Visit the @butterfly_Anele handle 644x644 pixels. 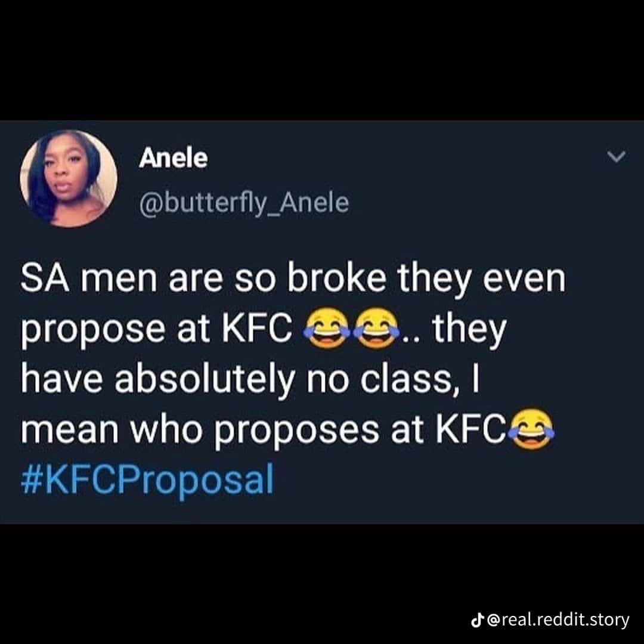(x=244, y=204)
